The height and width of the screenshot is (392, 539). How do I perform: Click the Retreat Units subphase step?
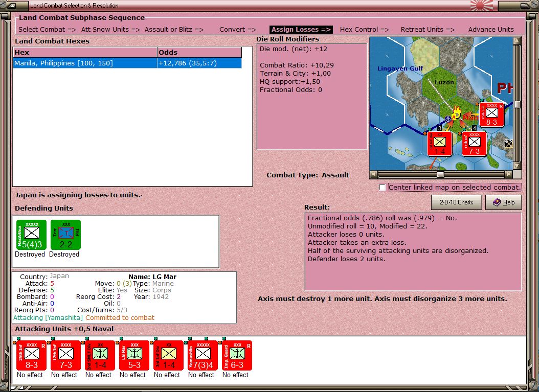tap(428, 30)
